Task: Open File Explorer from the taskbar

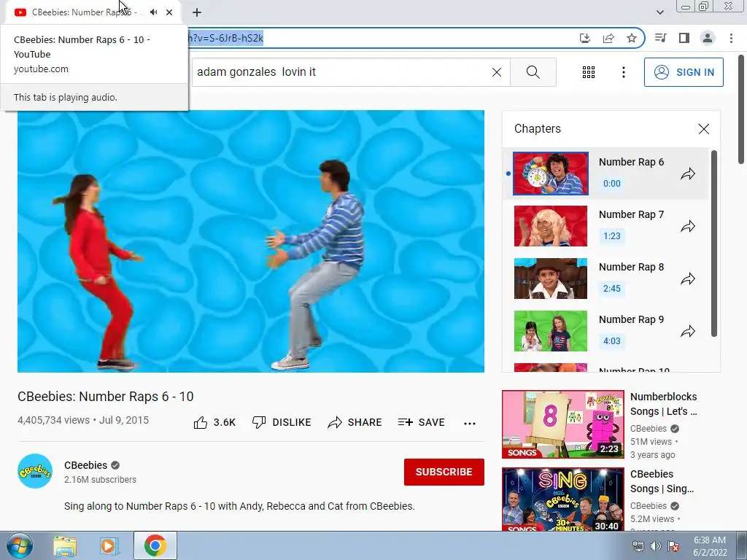Action: pyautogui.click(x=65, y=546)
